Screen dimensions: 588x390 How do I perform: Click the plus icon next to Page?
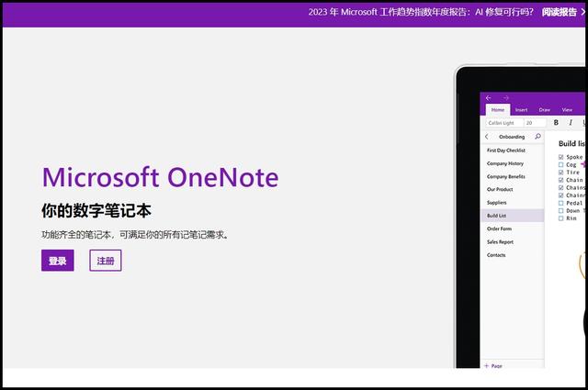(486, 365)
